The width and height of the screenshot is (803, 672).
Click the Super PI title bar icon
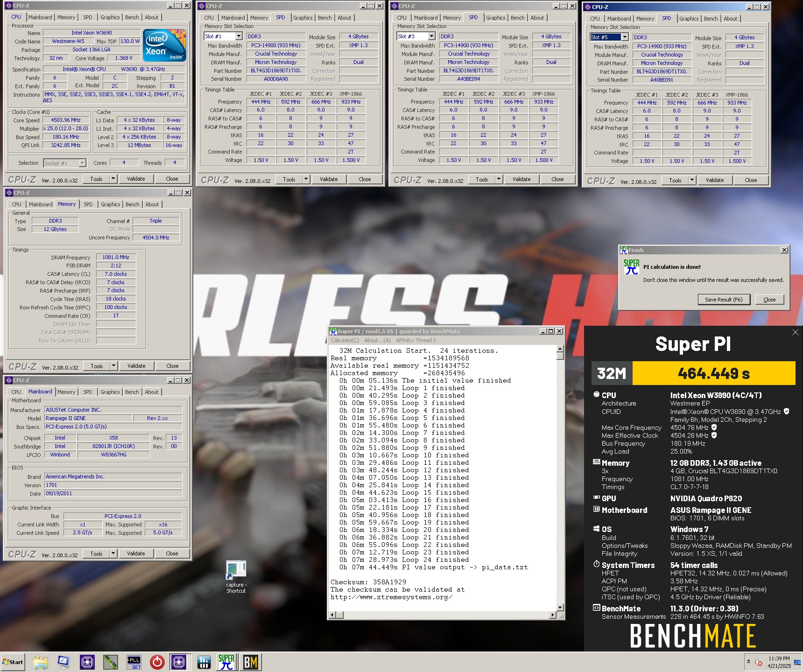333,331
